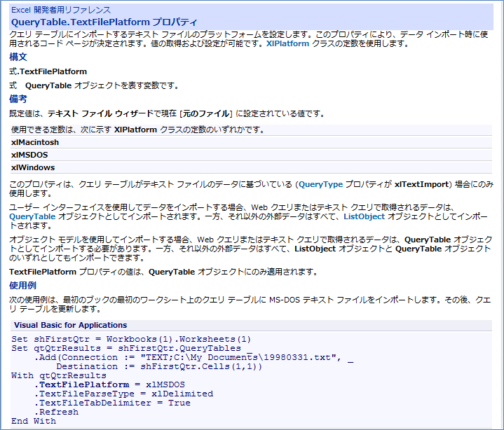Select the xlWindows constant row
The height and width of the screenshot is (430, 504).
pyautogui.click(x=251, y=167)
